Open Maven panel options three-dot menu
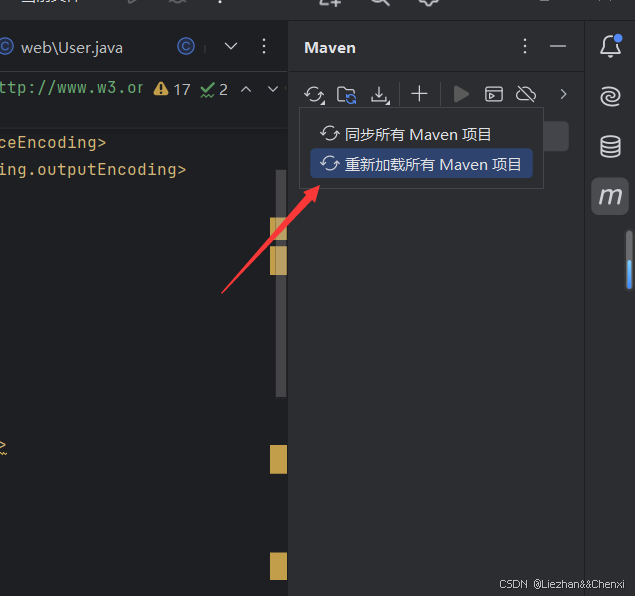This screenshot has height=596, width=635. pos(525,47)
